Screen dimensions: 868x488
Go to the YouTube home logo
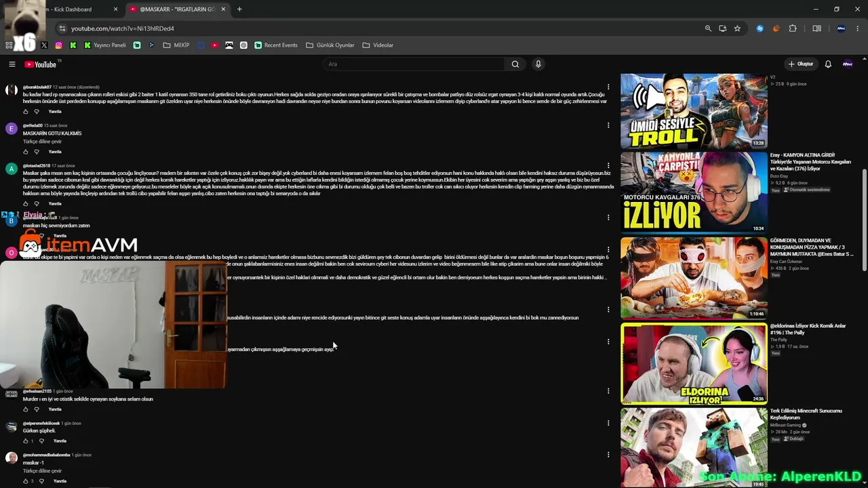point(41,64)
